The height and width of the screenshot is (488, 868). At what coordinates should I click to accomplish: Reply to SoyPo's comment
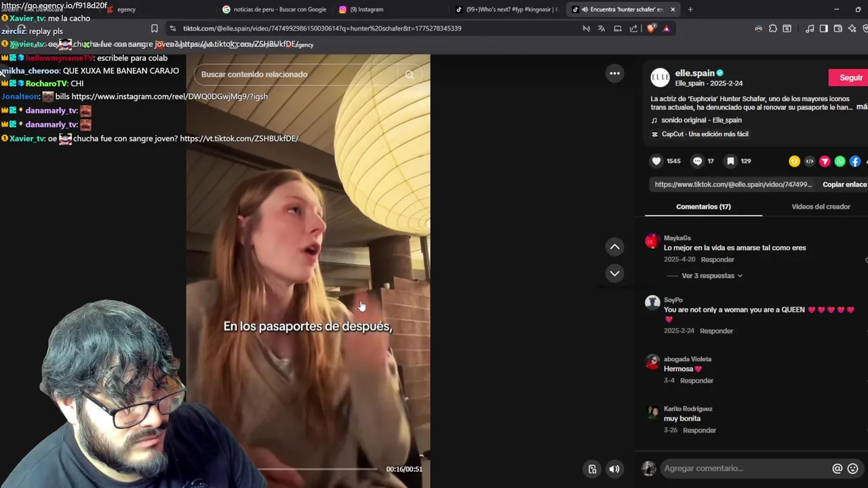pyautogui.click(x=716, y=331)
